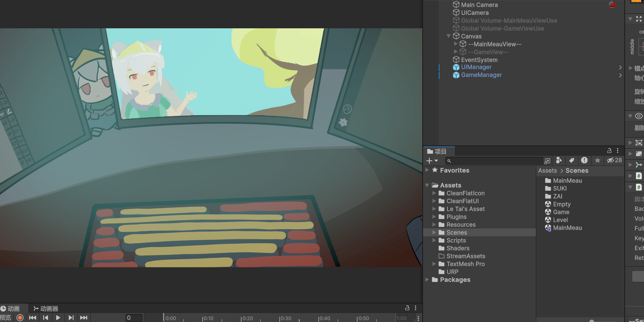Open search by import log type
This screenshot has width=644, height=322.
coord(584,160)
